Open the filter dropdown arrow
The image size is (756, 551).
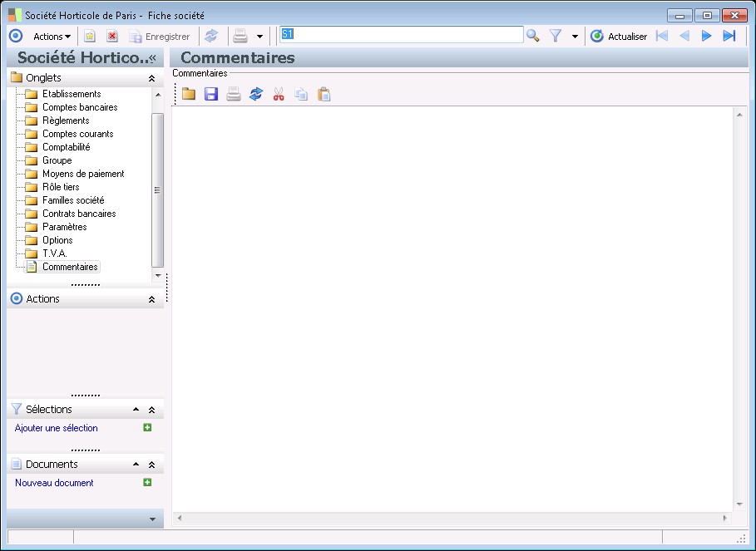(x=575, y=37)
